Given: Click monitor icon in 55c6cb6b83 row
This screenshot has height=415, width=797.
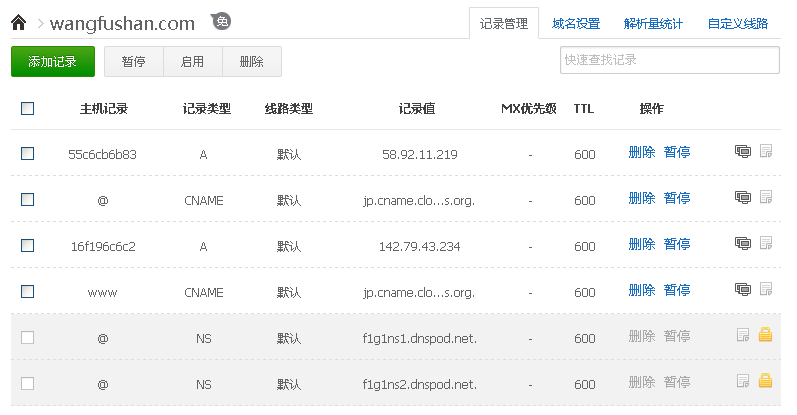Looking at the screenshot, I should click(x=743, y=153).
